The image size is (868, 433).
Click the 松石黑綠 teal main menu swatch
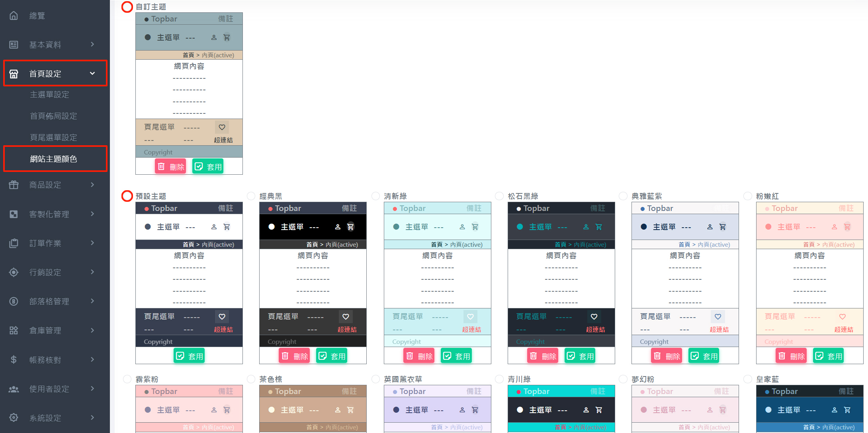[x=520, y=227]
